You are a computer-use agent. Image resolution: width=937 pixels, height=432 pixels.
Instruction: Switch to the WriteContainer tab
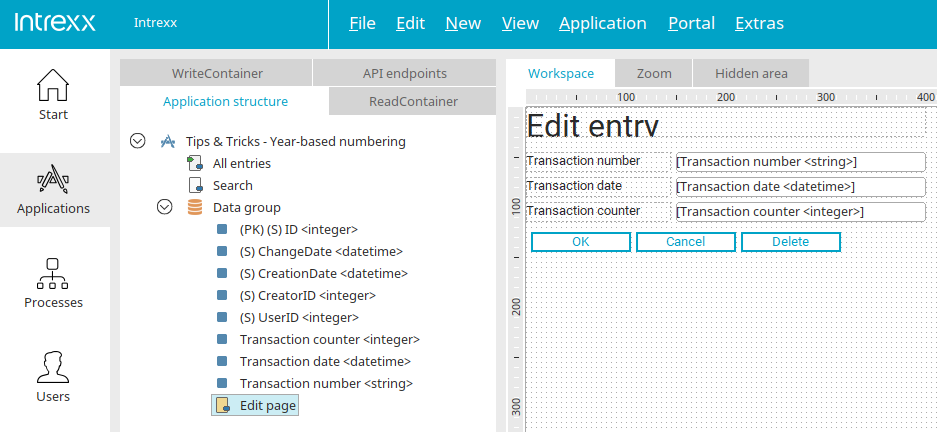pos(217,73)
